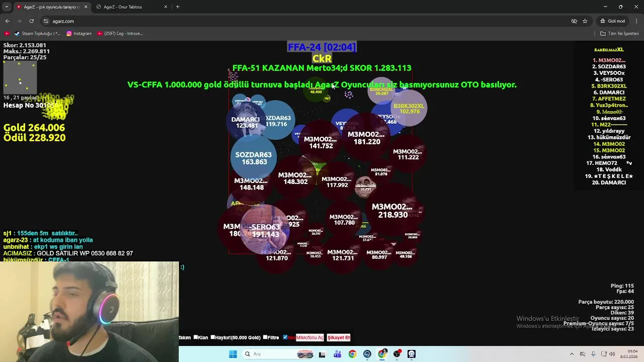This screenshot has height=362, width=644.
Task: Open the Steam Topluluğu bookmark
Action: [x=37, y=34]
